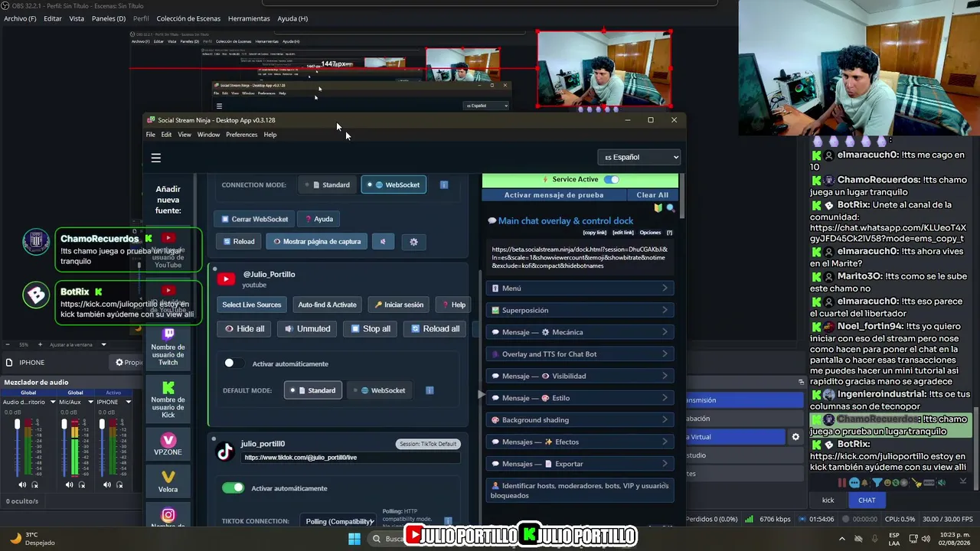This screenshot has height=551, width=980.
Task: Expand the Mensaje — Visibilidad section
Action: (x=580, y=377)
